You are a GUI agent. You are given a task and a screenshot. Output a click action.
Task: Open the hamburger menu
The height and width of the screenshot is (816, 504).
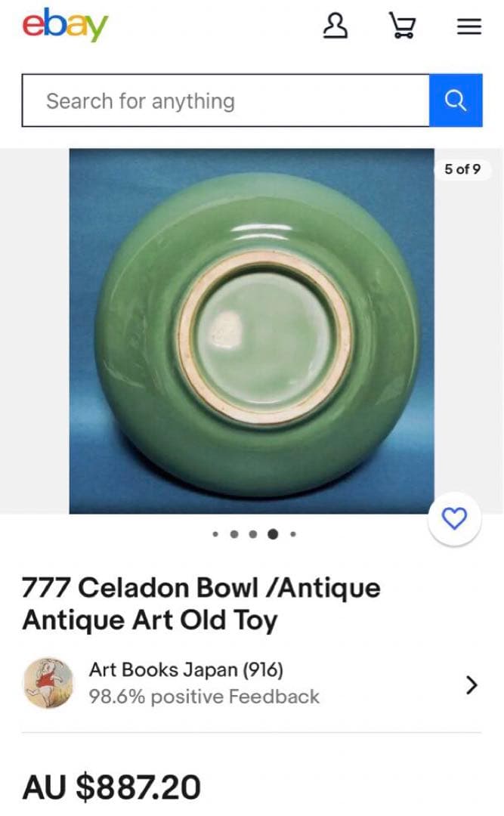[469, 26]
